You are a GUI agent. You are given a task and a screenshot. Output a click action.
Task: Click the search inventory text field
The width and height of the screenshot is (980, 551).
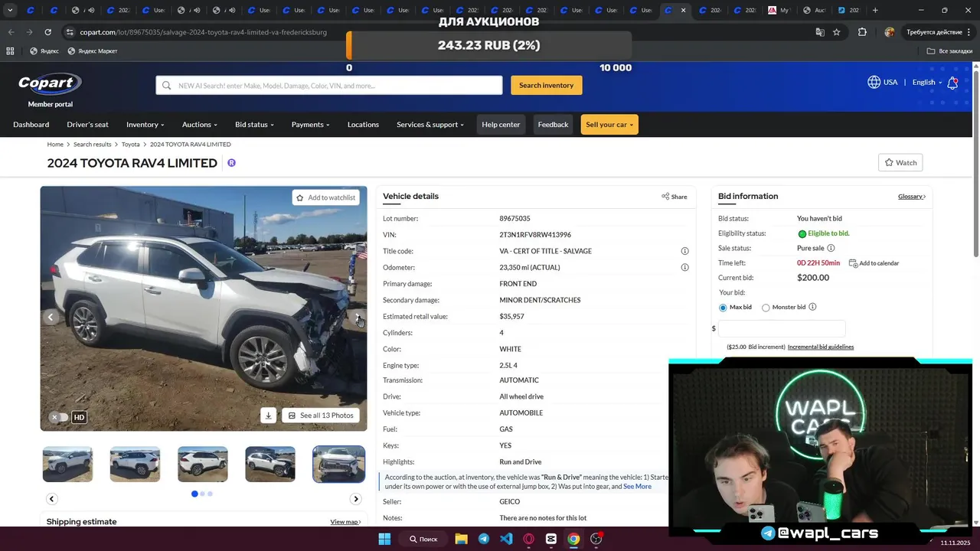tap(329, 86)
